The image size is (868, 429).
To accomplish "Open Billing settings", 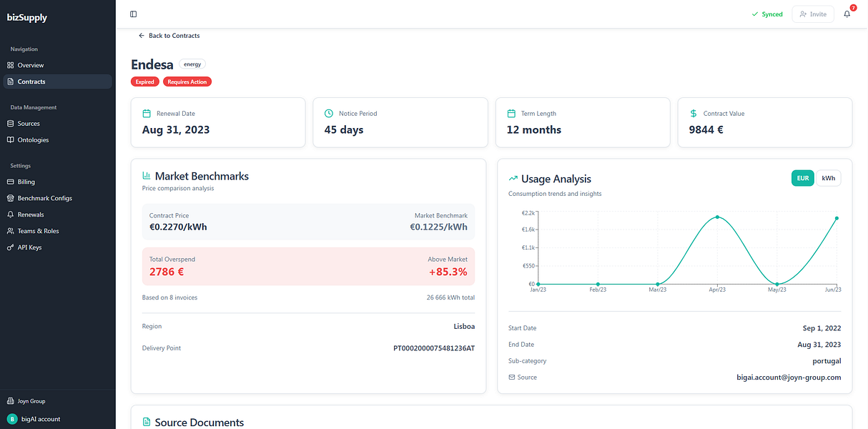I will [x=57, y=182].
